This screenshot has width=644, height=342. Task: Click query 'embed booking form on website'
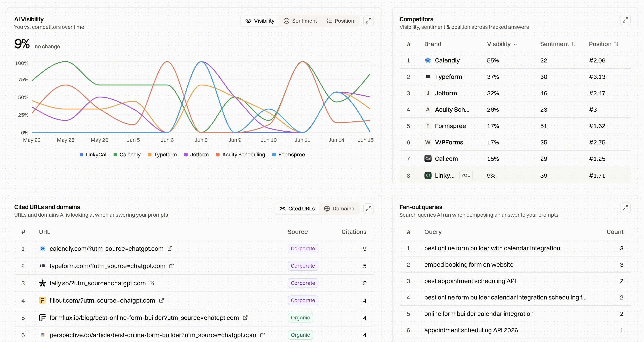tap(469, 265)
